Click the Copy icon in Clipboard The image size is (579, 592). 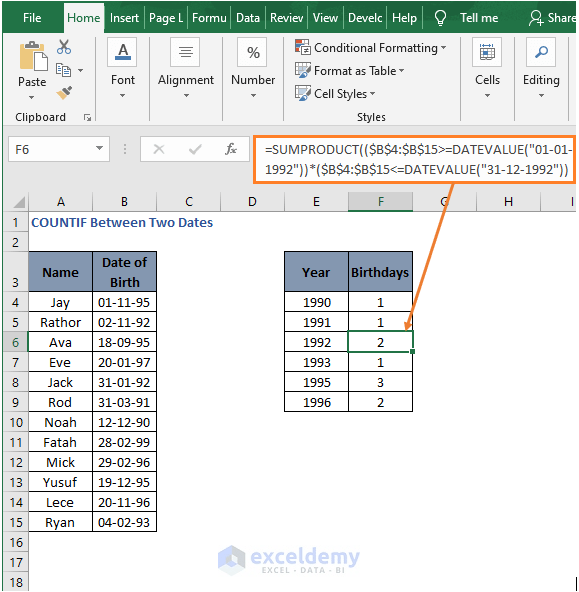(x=63, y=70)
